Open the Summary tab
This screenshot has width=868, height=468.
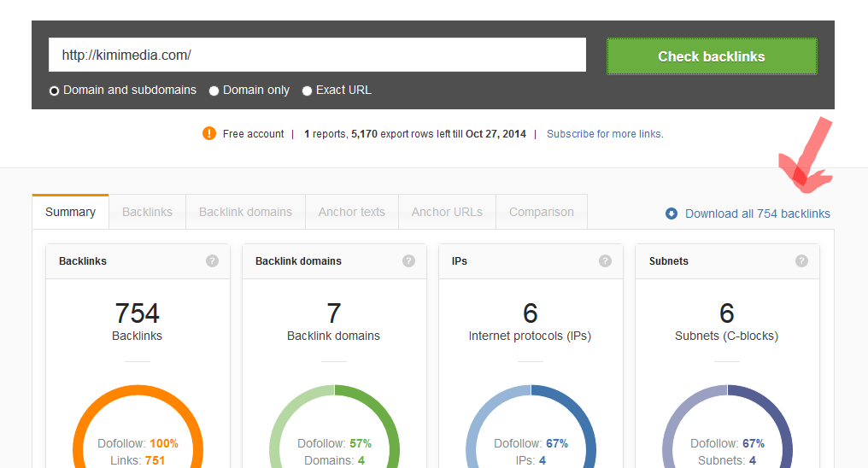point(70,212)
